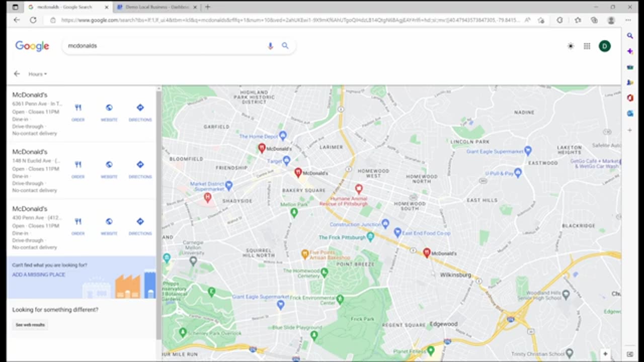Click Five Points Artisan Bakeshop marker

(x=305, y=254)
